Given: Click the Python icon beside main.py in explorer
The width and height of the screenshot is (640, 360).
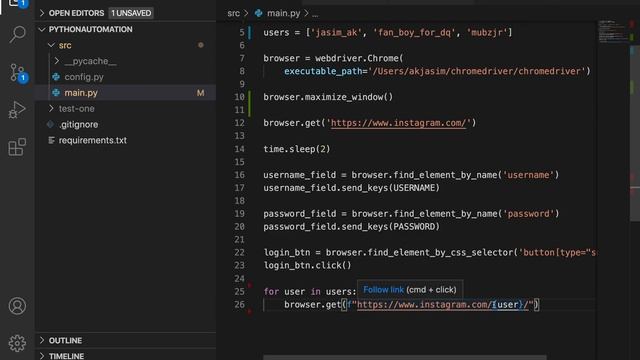Looking at the screenshot, I should (56, 93).
